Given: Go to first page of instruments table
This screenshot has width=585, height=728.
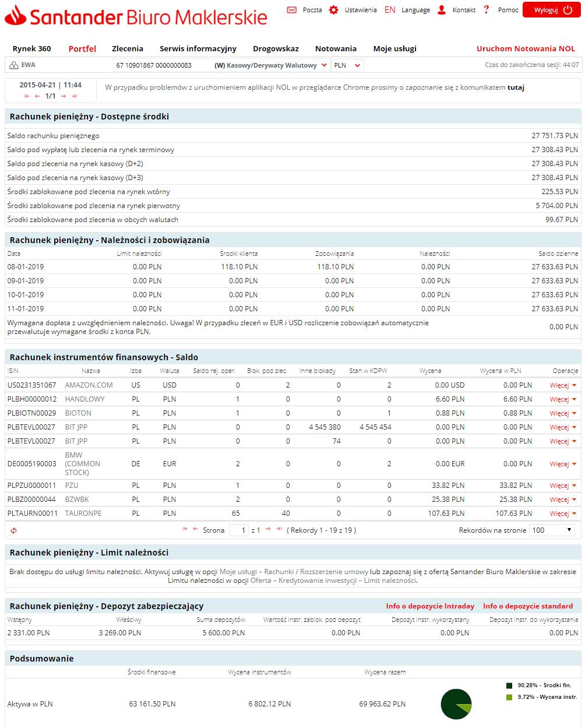Looking at the screenshot, I should (x=185, y=529).
